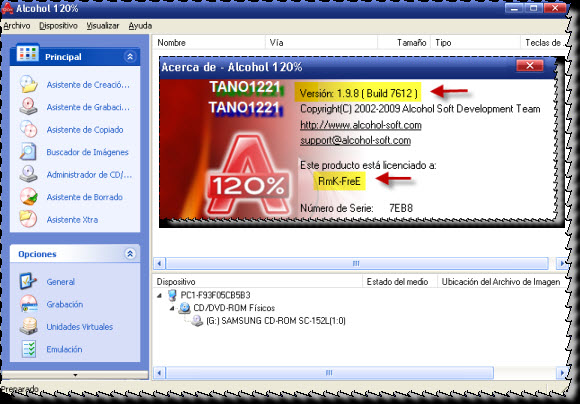The height and width of the screenshot is (404, 580).
Task: Collapse the Opciones panel chevron
Action: pyautogui.click(x=130, y=253)
